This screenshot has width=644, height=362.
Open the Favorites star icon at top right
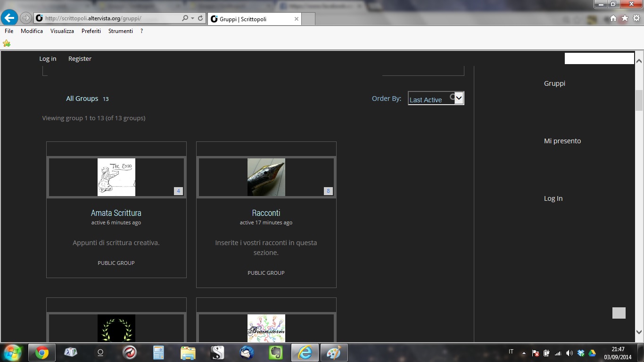(625, 18)
